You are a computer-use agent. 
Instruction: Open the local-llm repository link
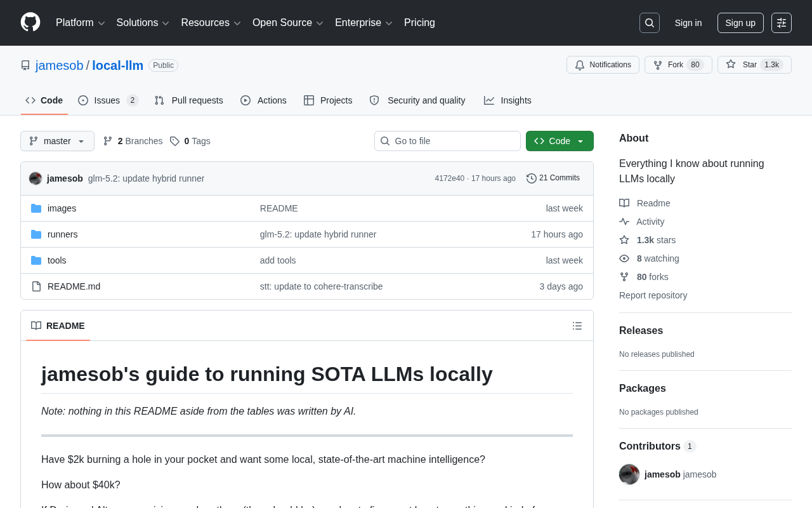pyautogui.click(x=118, y=65)
